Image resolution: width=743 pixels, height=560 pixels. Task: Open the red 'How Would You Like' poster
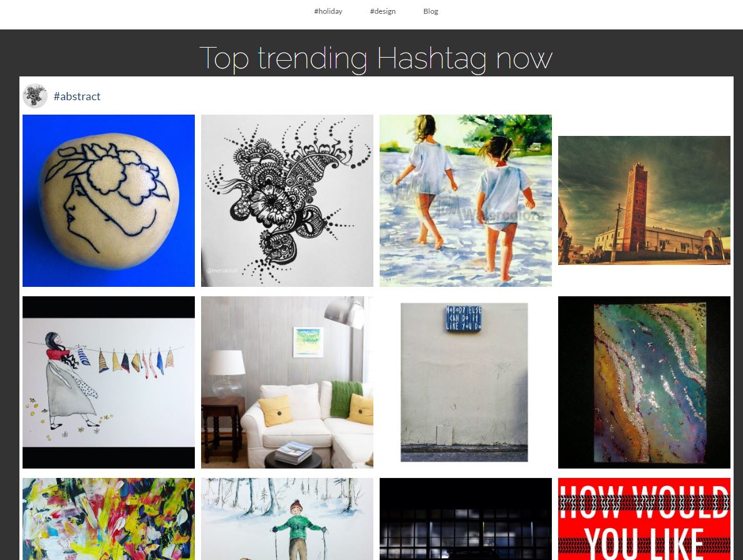tap(644, 519)
